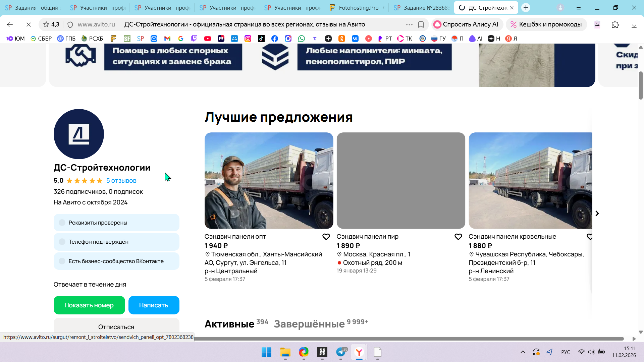Open address bar three-dots menu
The height and width of the screenshot is (362, 644).
[409, 24]
